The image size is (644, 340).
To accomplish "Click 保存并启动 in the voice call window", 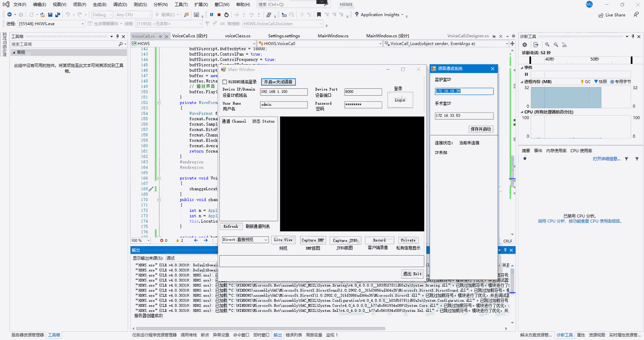I will pyautogui.click(x=481, y=129).
